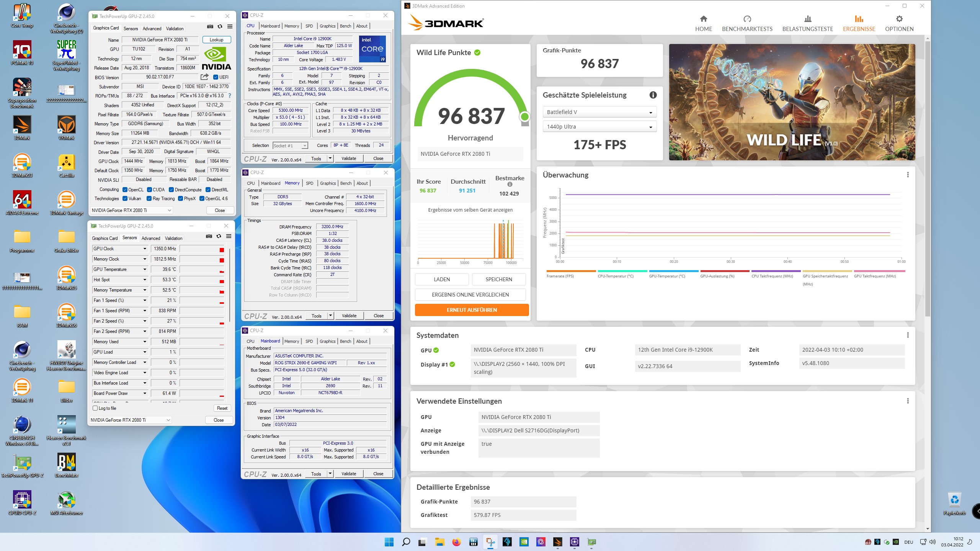Click the camera screenshot icon in GPU-Z Graphics Card window
This screenshot has height=551, width=980.
point(210,27)
